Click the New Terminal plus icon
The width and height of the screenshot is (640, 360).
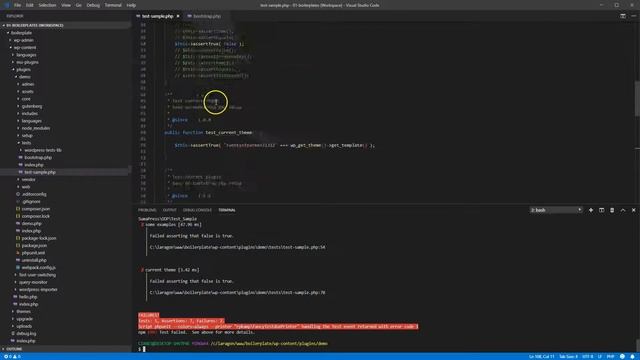click(591, 210)
